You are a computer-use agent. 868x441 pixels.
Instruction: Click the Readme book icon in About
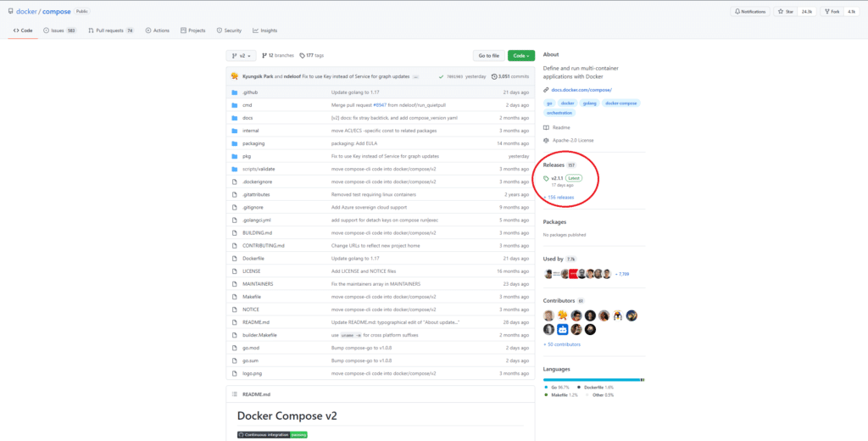coord(547,127)
